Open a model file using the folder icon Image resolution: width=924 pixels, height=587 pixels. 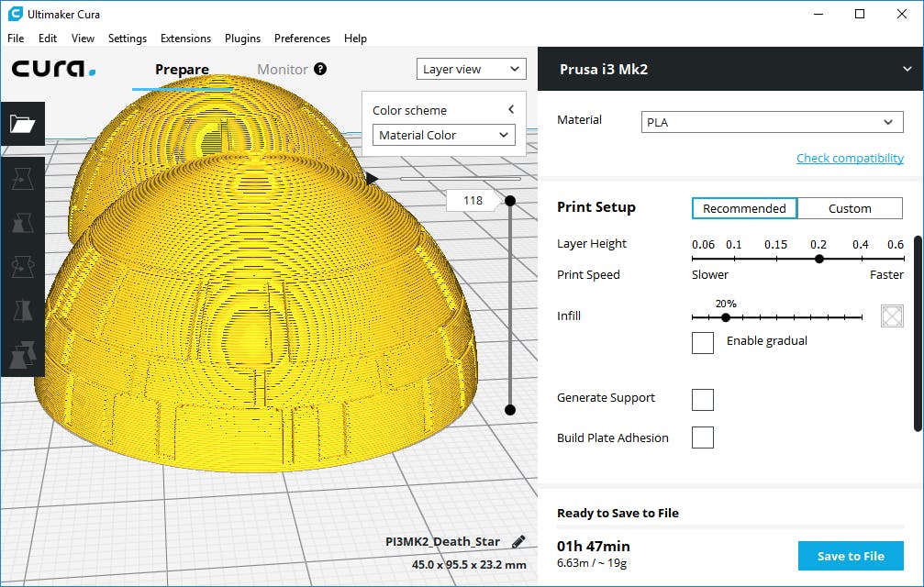click(22, 125)
